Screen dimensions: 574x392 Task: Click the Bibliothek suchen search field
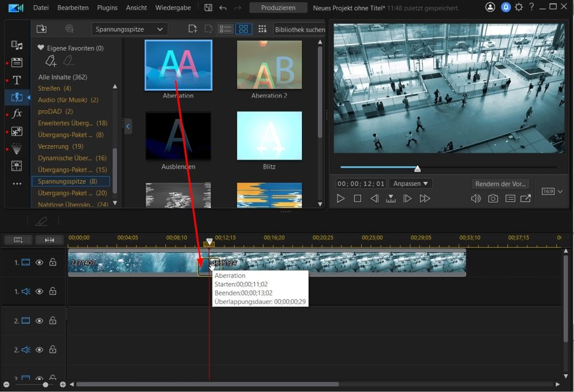[x=299, y=29]
